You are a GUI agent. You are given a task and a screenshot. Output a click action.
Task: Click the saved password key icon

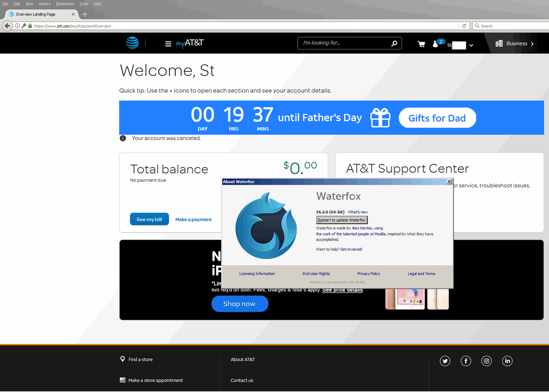coord(24,26)
